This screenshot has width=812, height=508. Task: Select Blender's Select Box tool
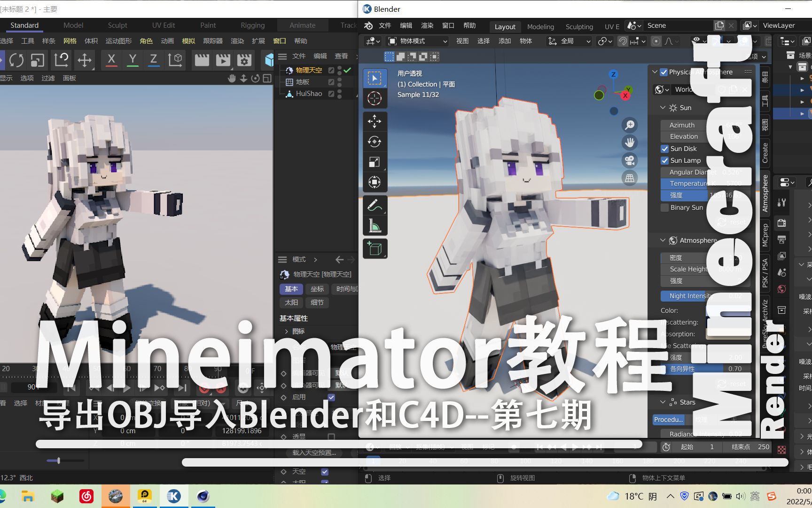point(375,78)
